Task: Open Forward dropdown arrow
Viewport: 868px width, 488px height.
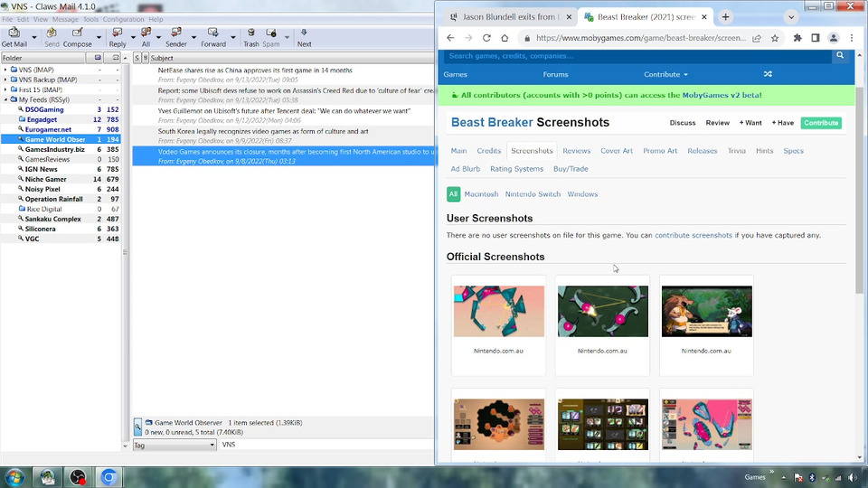Action: [x=233, y=38]
